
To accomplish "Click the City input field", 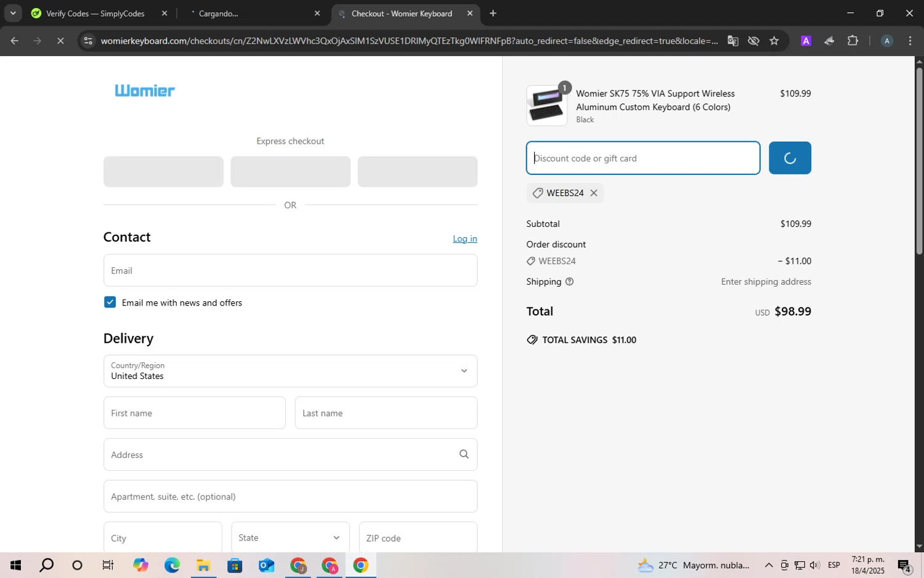I will coord(163,537).
